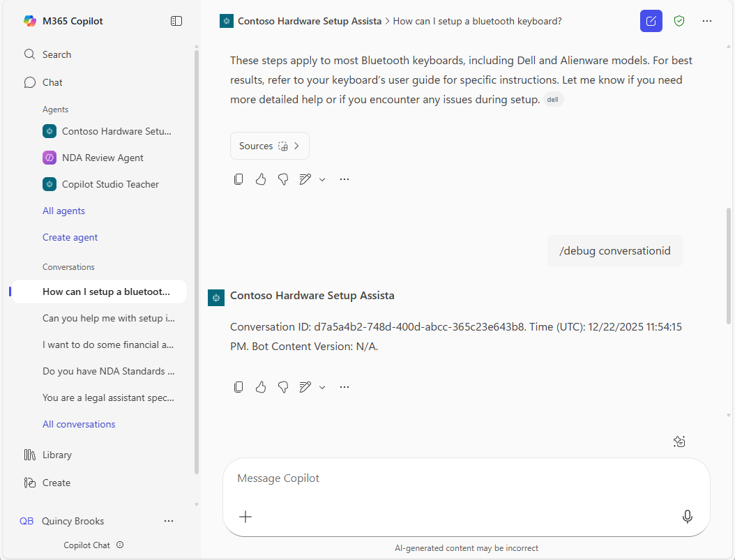This screenshot has width=735, height=560.
Task: Open the prompt gallery sparkle icon
Action: point(679,441)
